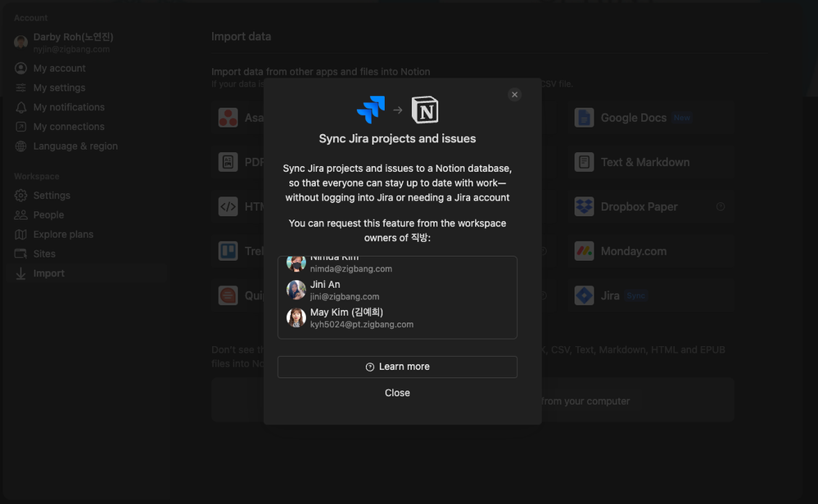Choose the Dropbox Paper import icon
Image resolution: width=818 pixels, height=504 pixels.
coord(585,207)
